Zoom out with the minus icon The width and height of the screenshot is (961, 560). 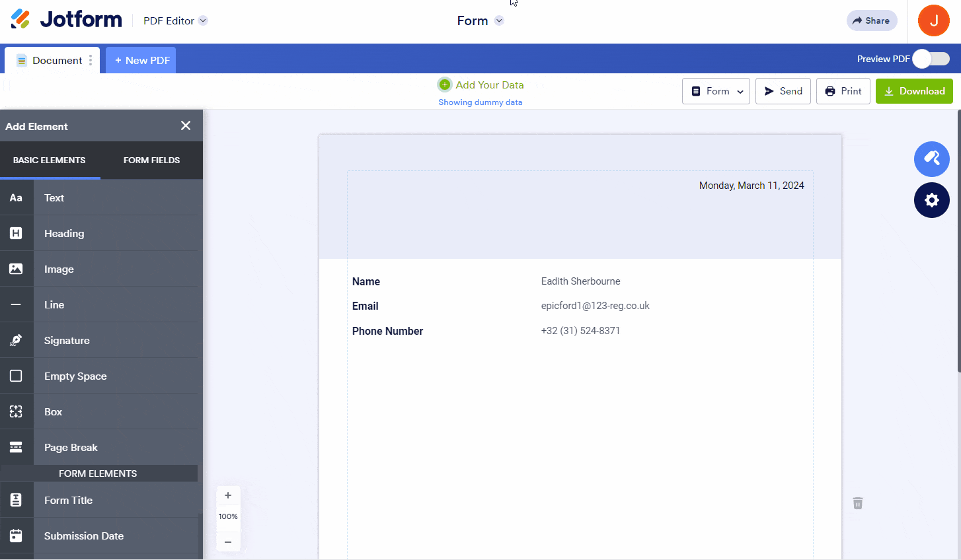(x=228, y=542)
